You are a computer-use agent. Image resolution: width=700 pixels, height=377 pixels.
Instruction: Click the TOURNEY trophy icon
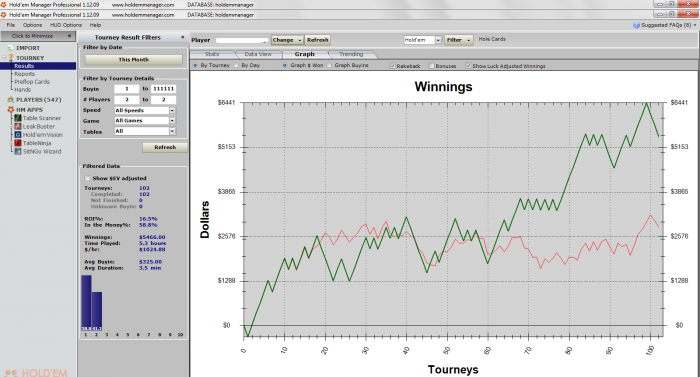pyautogui.click(x=11, y=58)
